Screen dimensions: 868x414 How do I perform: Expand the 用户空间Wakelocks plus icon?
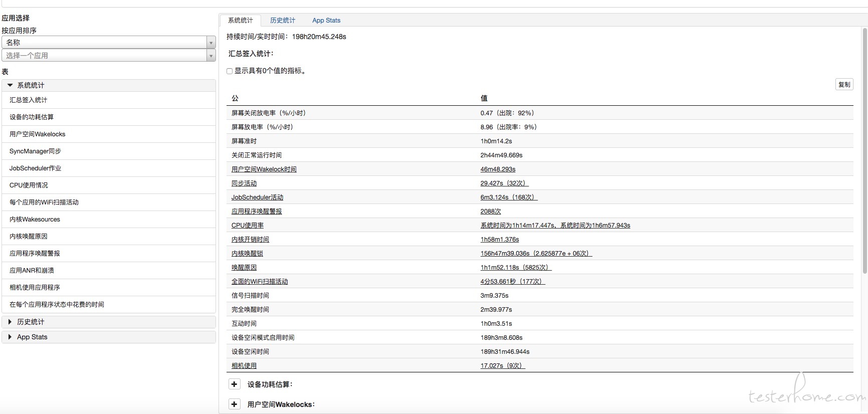click(234, 404)
